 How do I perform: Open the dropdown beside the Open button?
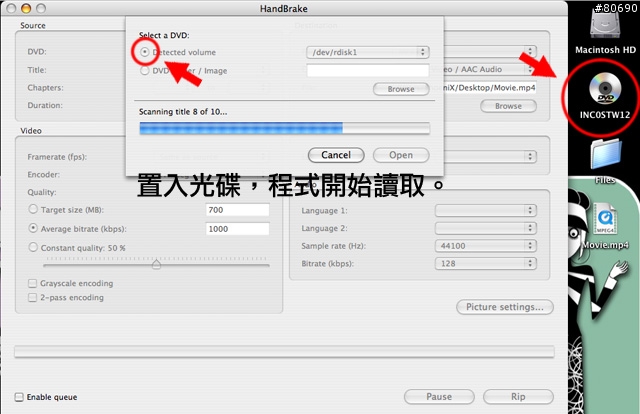click(x=490, y=156)
